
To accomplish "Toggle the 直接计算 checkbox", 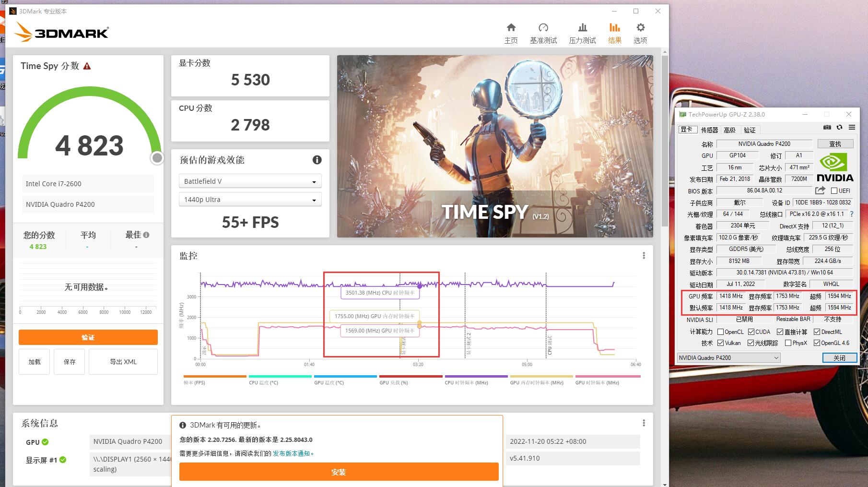I will [x=780, y=332].
